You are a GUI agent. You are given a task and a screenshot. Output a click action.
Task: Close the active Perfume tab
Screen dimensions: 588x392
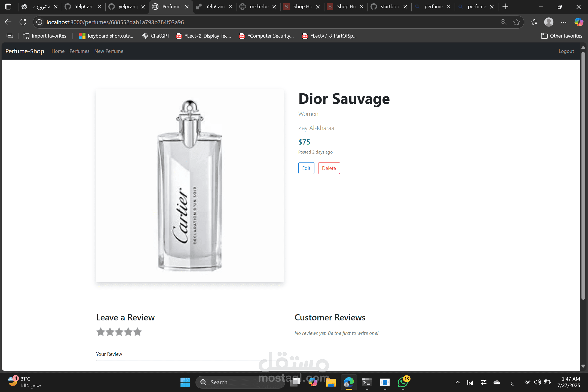187,7
